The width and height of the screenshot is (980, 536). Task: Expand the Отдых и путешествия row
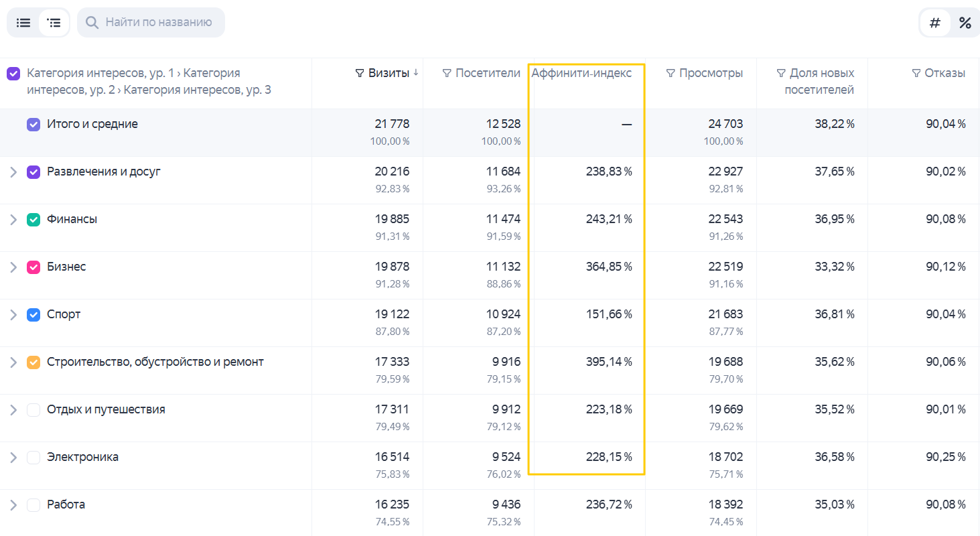click(x=13, y=410)
